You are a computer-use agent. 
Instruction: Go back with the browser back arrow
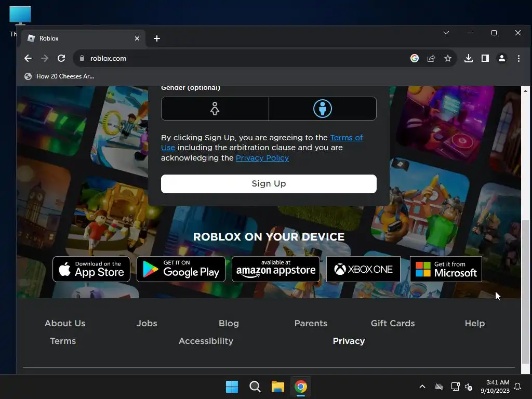28,58
